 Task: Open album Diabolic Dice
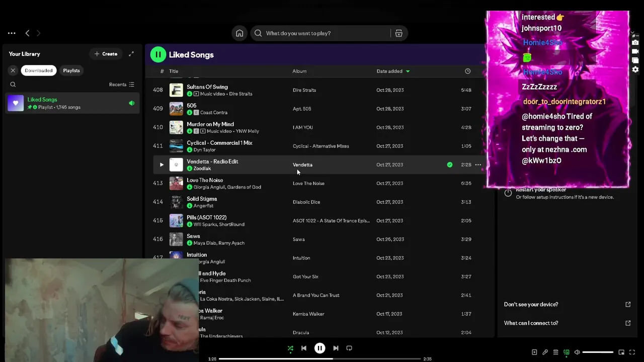pyautogui.click(x=306, y=202)
